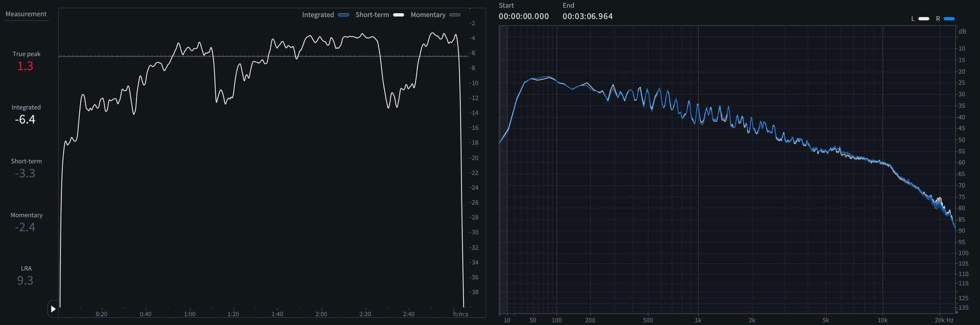
Task: Click the Integrated legend label
Action: (x=318, y=15)
